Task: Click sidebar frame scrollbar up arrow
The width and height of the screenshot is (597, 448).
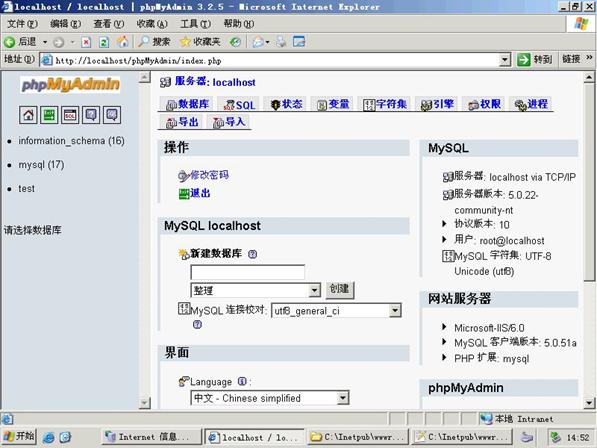Action: click(x=145, y=78)
